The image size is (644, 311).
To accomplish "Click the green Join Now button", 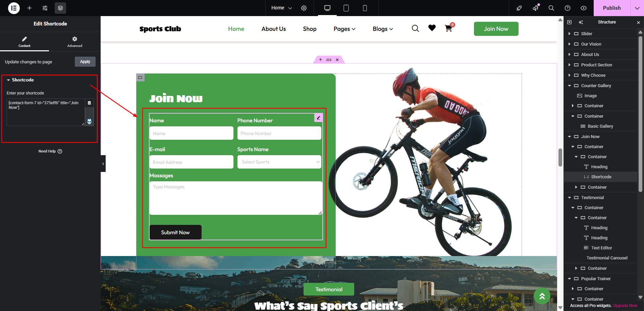I will (x=496, y=29).
